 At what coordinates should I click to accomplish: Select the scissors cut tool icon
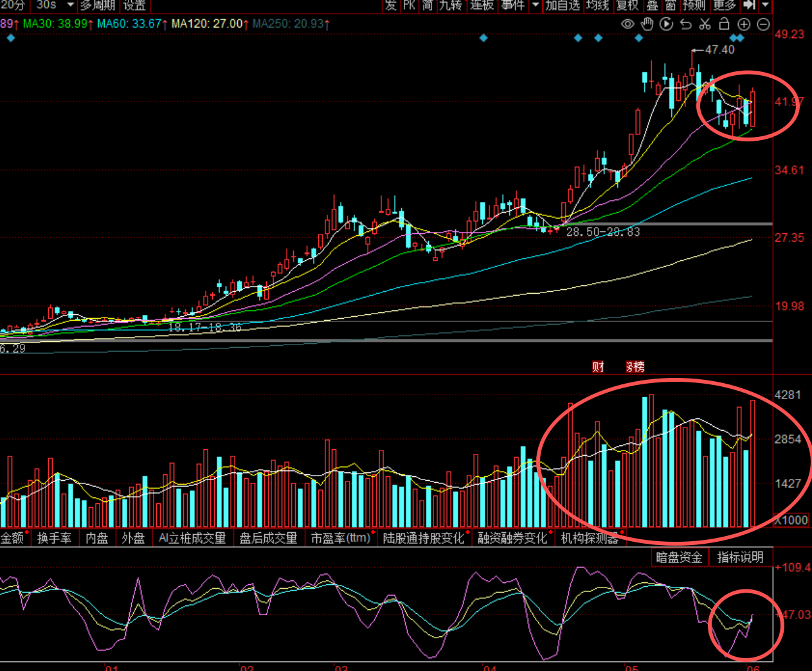coord(705,24)
